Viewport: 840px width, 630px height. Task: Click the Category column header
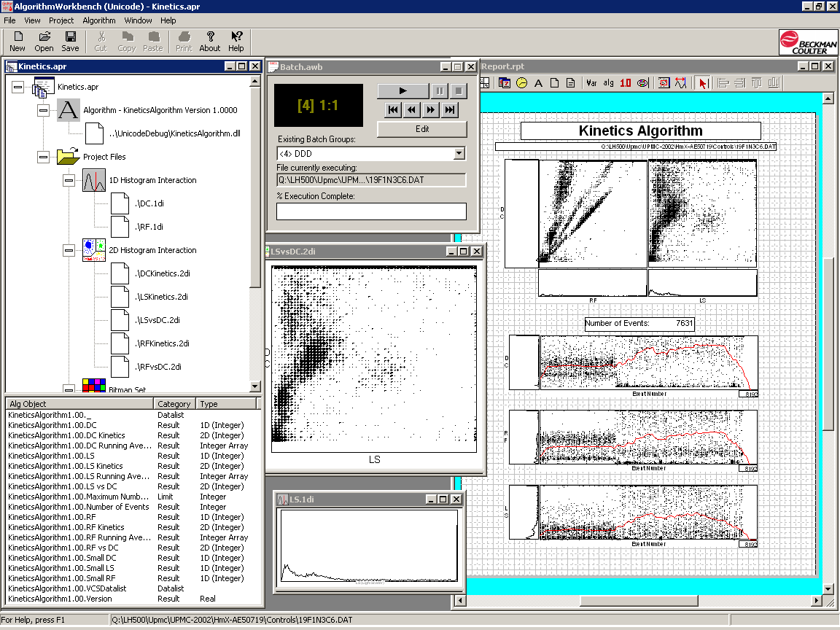tap(174, 404)
